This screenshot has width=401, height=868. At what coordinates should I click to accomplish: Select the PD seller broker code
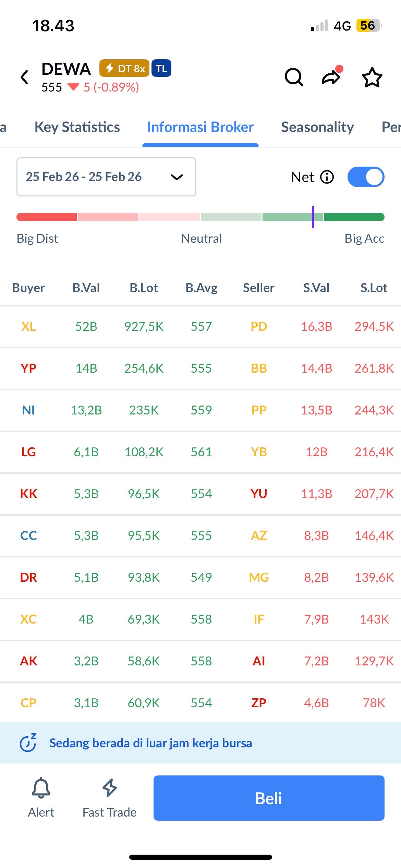(x=259, y=327)
